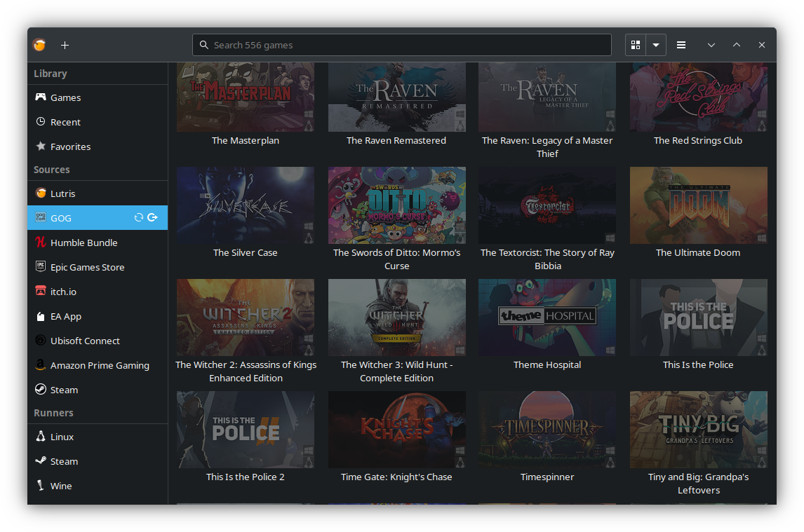
Task: Select Amazon Prime Gaming source
Action: pyautogui.click(x=100, y=365)
